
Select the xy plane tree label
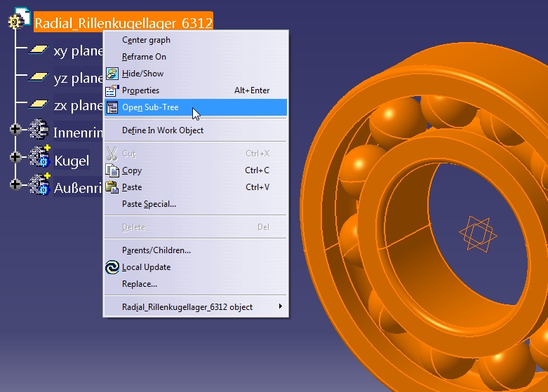[x=78, y=51]
